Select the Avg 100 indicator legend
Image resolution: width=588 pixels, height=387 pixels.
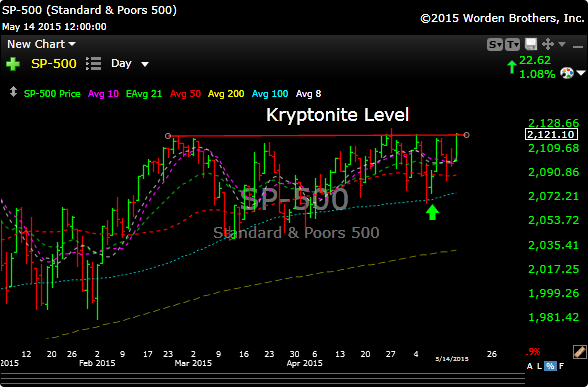(x=270, y=94)
